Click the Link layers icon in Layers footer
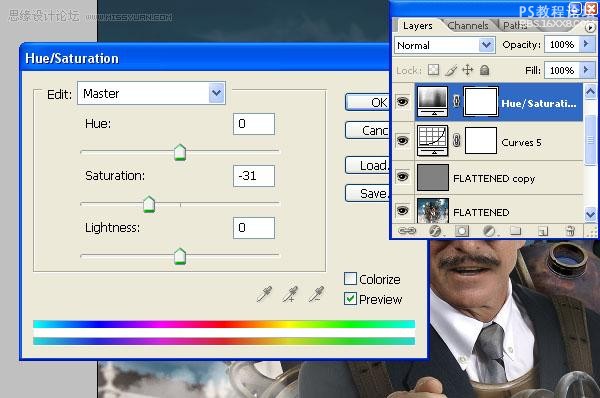Image resolution: width=600 pixels, height=398 pixels. pyautogui.click(x=407, y=231)
